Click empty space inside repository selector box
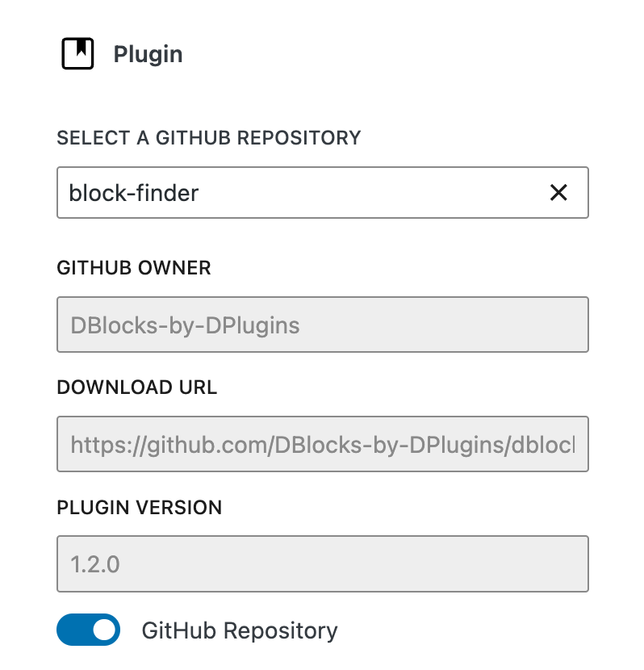The image size is (644, 670). pyautogui.click(x=371, y=192)
